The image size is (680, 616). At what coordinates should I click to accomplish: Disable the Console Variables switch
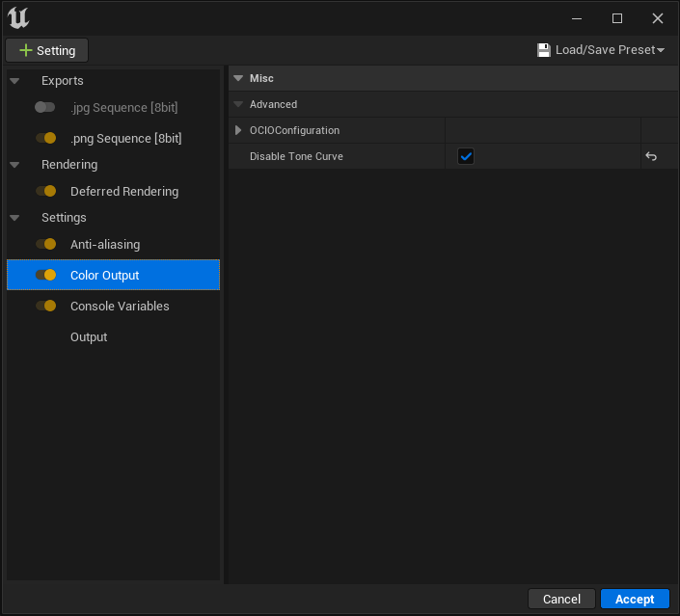click(45, 306)
